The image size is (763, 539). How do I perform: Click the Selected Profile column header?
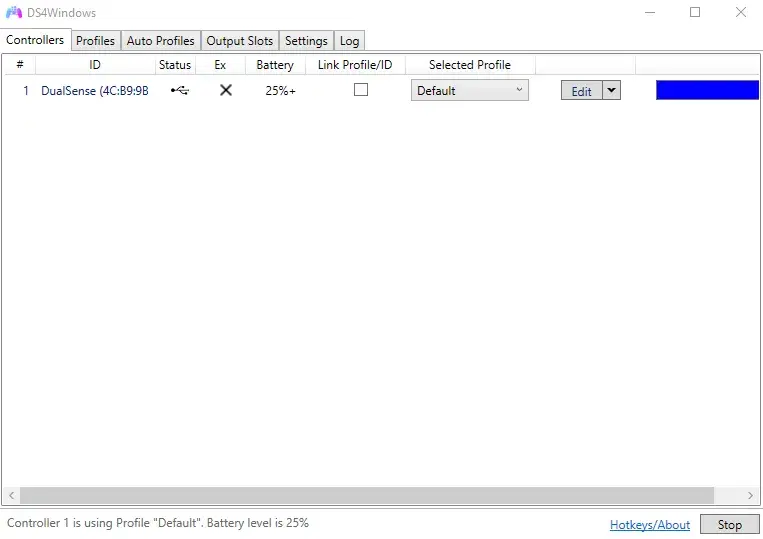pos(470,65)
